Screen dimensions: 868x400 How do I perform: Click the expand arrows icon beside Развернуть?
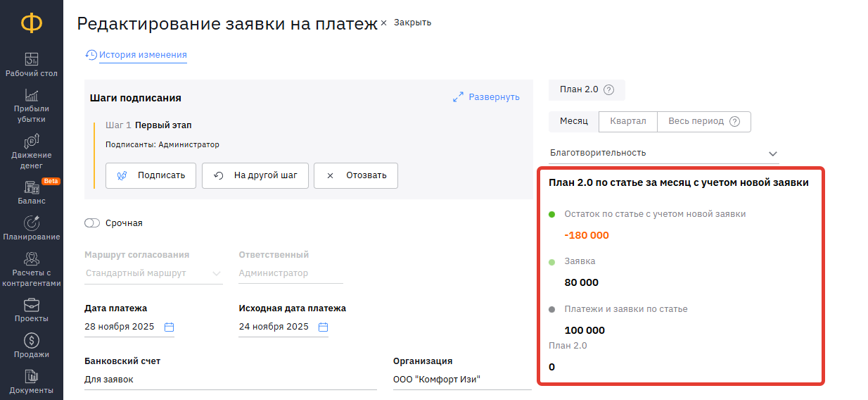(458, 97)
